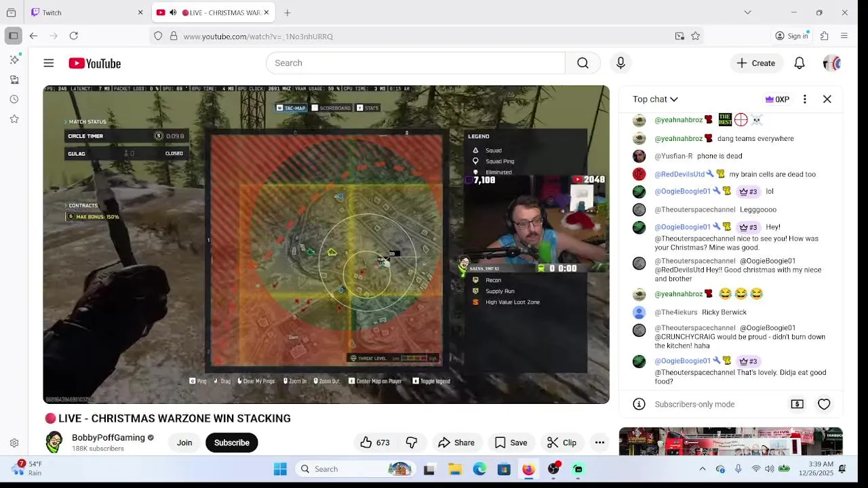Open bookmarks star in the sidebar
The width and height of the screenshot is (868, 488).
click(x=14, y=119)
